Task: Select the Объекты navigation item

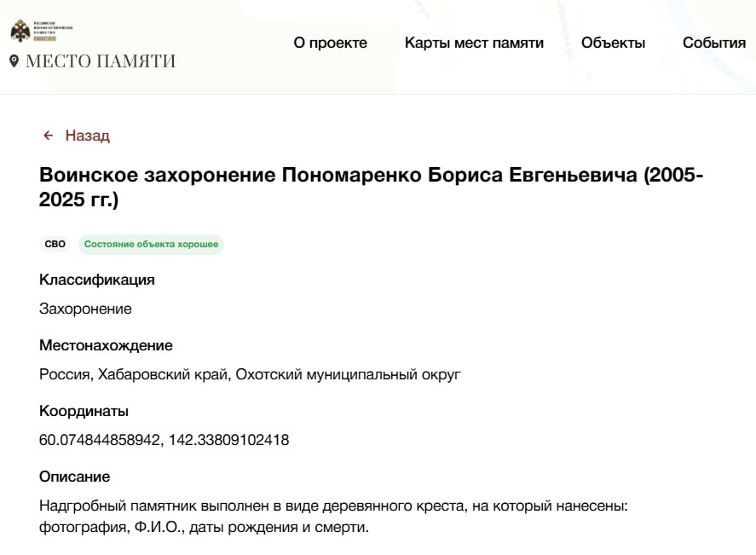Action: coord(613,43)
